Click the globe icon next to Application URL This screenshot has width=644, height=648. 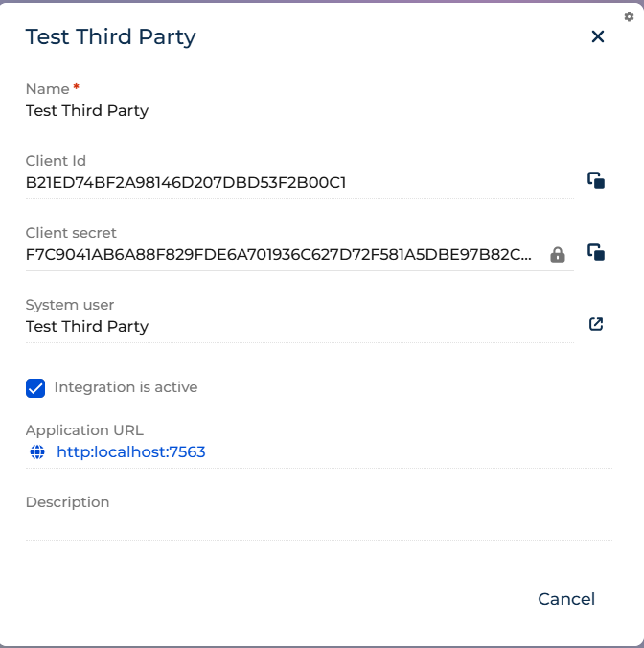(x=37, y=451)
